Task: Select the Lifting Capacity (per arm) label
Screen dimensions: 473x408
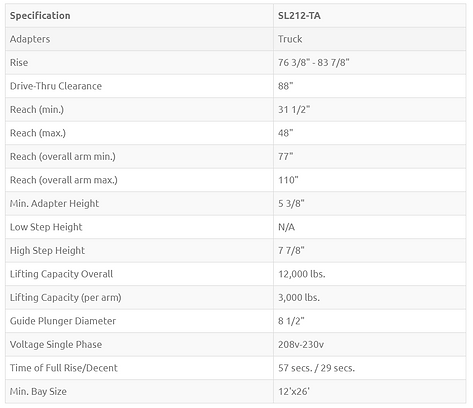Action: (x=65, y=297)
